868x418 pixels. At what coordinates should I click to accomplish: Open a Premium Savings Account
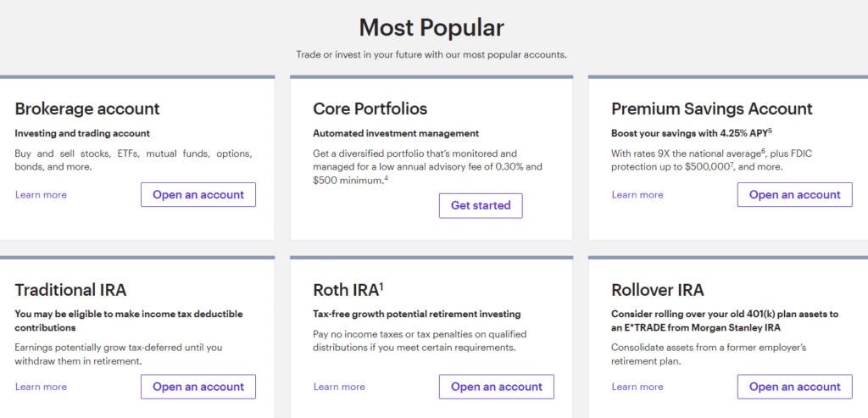coord(794,194)
